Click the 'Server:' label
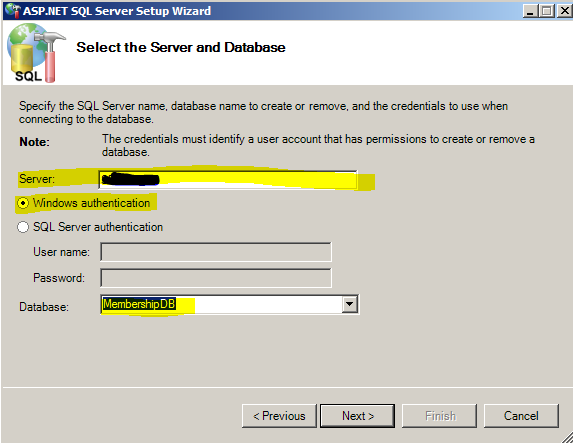This screenshot has height=443, width=573. [x=37, y=179]
